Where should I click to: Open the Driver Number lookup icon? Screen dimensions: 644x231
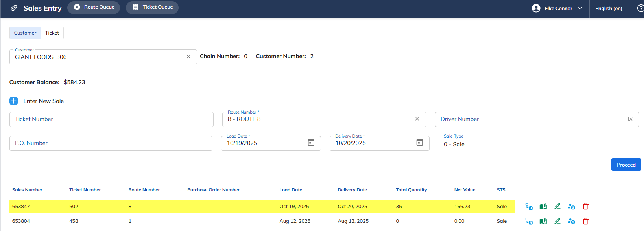coord(630,119)
